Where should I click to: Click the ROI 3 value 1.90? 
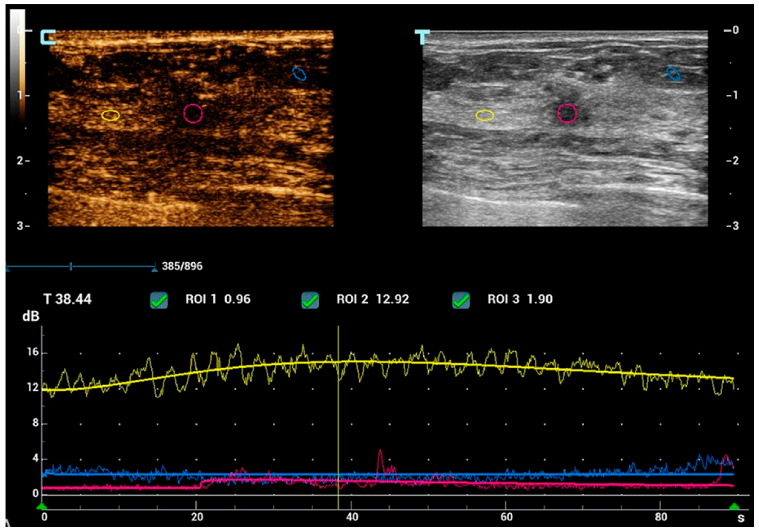(x=540, y=299)
